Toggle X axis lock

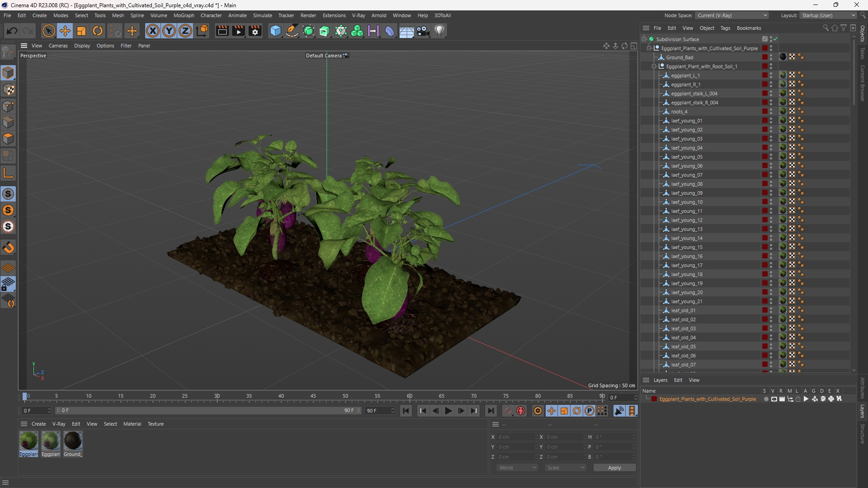click(x=153, y=31)
